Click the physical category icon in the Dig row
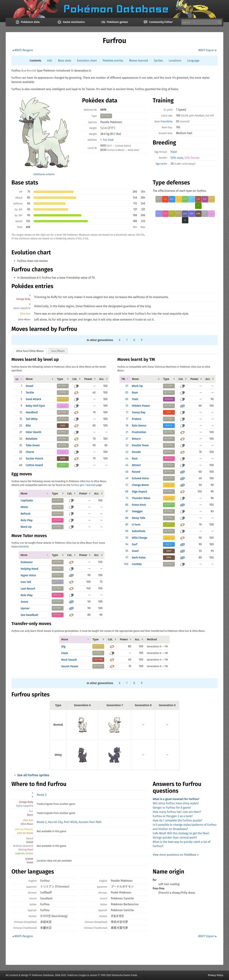 pyautogui.click(x=112, y=646)
